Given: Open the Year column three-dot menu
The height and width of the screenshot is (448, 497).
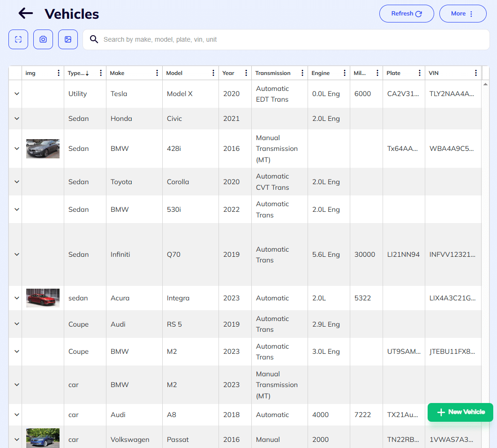Looking at the screenshot, I should 246,73.
